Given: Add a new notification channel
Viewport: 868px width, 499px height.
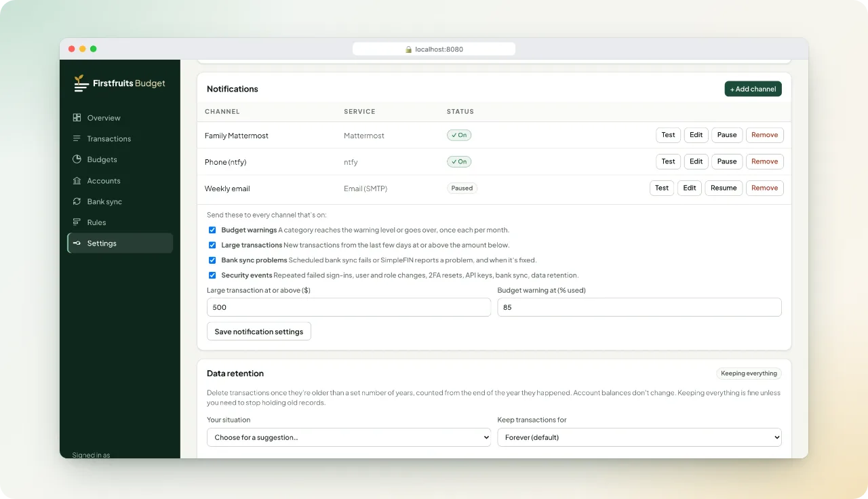Looking at the screenshot, I should click(x=753, y=89).
